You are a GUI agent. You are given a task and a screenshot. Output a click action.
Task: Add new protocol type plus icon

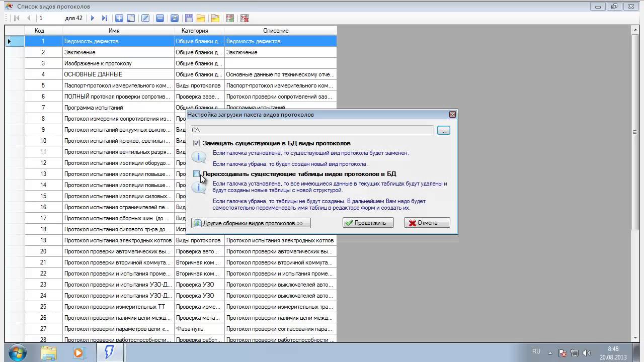click(x=119, y=18)
